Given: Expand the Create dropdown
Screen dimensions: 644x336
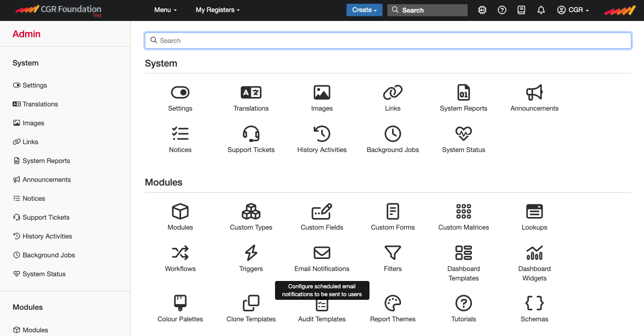Looking at the screenshot, I should (x=364, y=9).
